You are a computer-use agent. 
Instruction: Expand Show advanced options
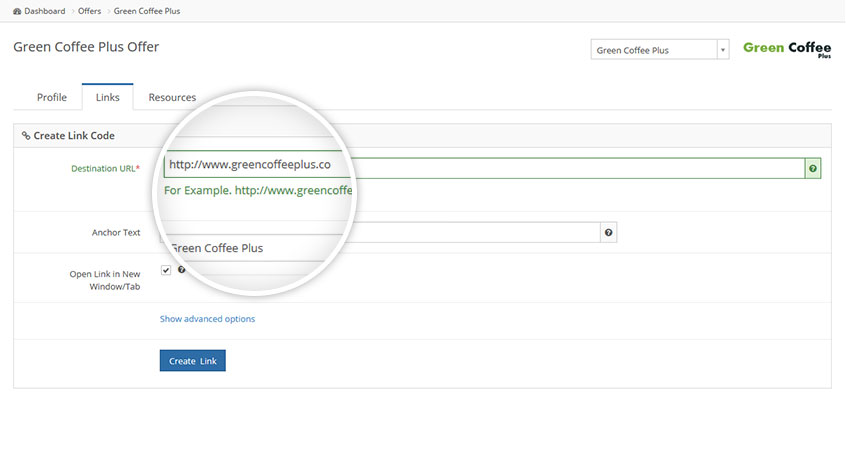[x=207, y=319]
